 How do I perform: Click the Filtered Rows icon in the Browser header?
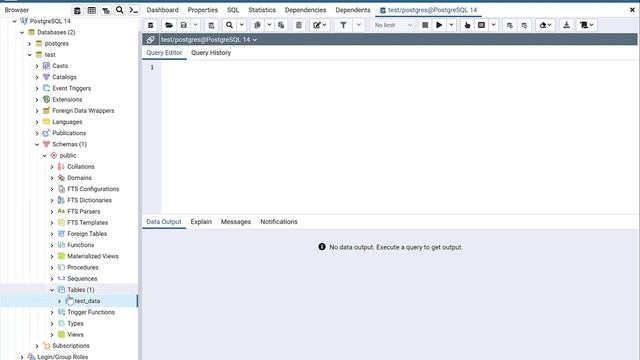tap(106, 10)
